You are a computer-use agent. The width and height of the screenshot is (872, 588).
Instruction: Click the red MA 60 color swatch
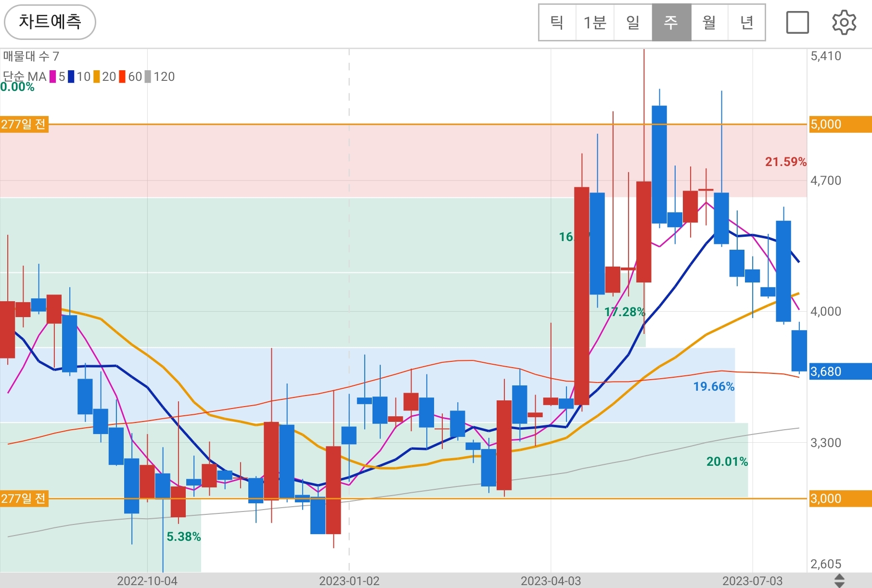click(122, 77)
